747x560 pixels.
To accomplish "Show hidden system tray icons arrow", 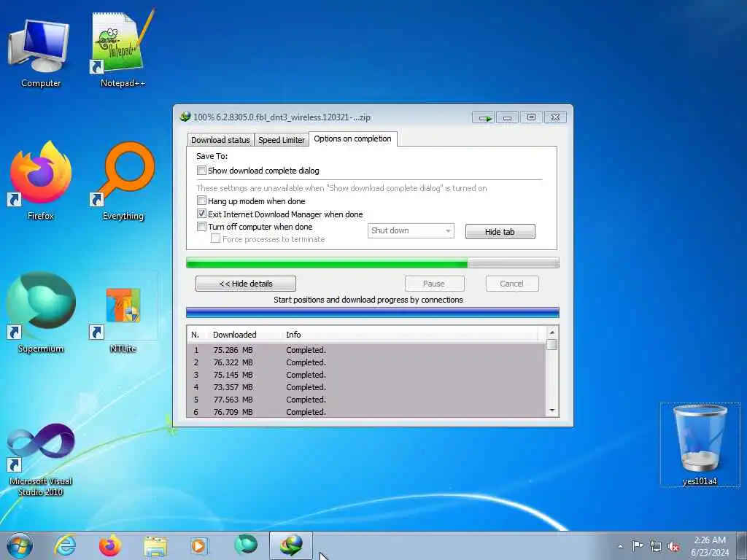I will [620, 546].
